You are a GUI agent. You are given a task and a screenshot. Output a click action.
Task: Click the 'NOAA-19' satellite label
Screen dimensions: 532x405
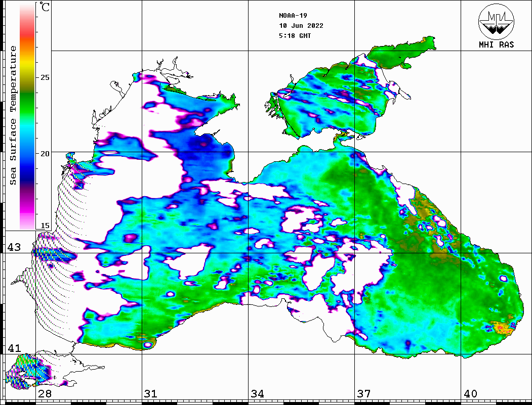pos(293,16)
